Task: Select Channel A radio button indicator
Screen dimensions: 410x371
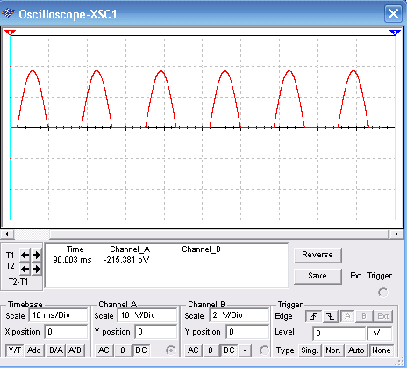Action: click(x=171, y=350)
